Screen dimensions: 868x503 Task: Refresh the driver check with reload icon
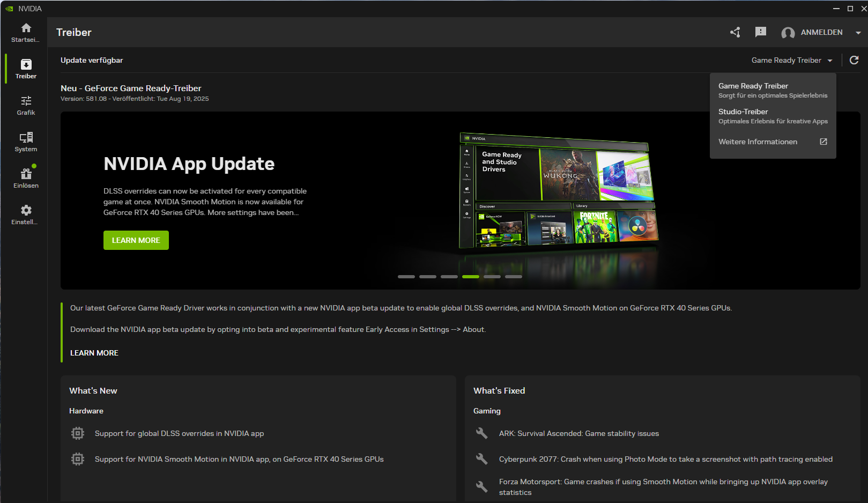click(x=854, y=60)
